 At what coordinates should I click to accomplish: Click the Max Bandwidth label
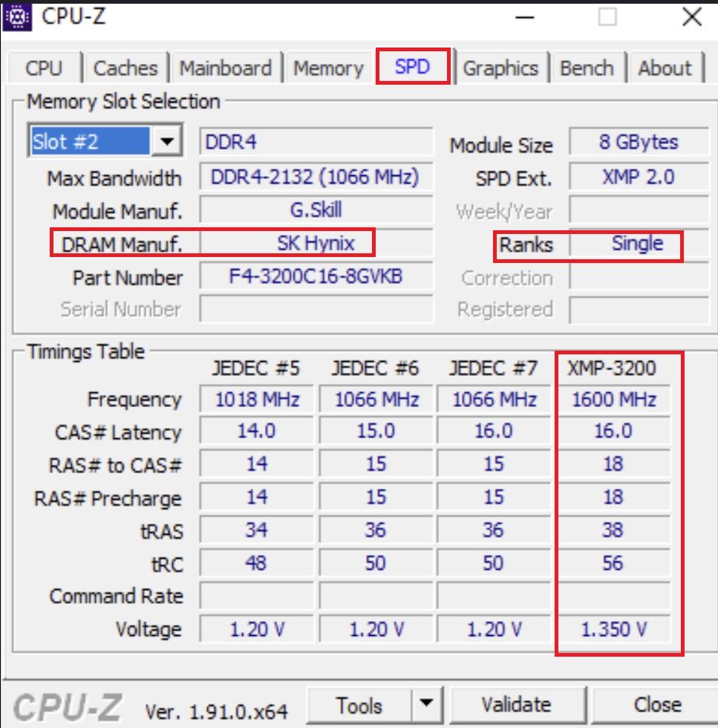point(114,178)
